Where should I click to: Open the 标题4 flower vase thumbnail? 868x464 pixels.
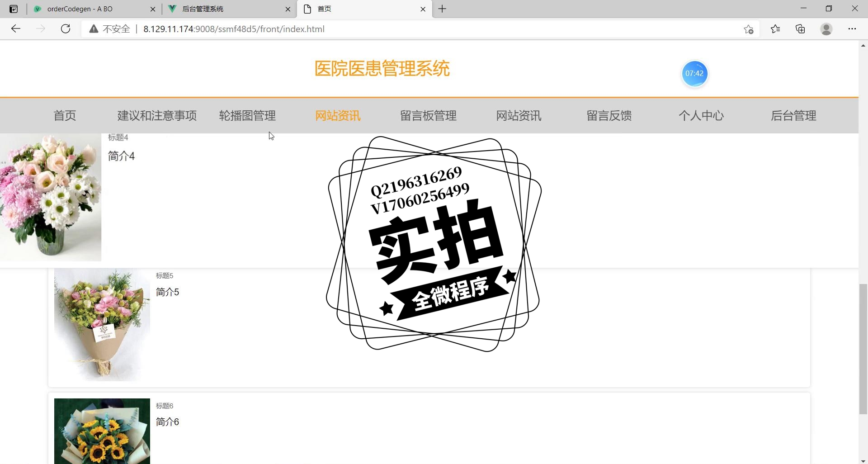point(51,197)
